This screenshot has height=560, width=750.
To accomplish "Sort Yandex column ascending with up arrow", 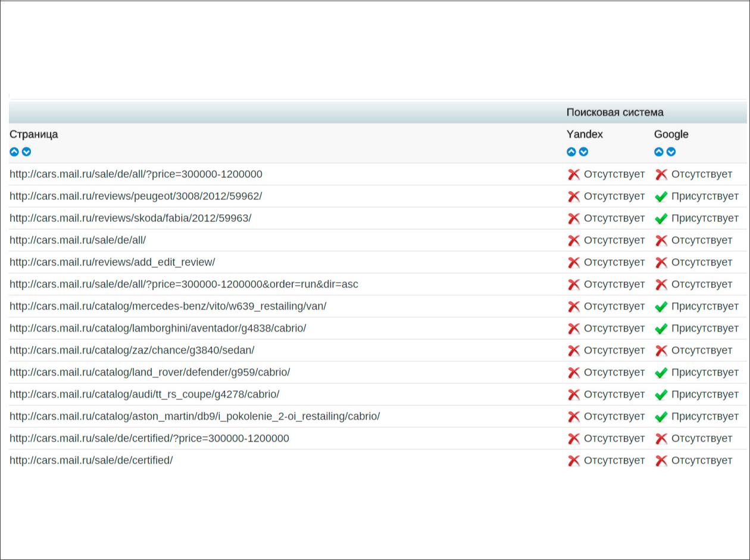I will (x=571, y=152).
